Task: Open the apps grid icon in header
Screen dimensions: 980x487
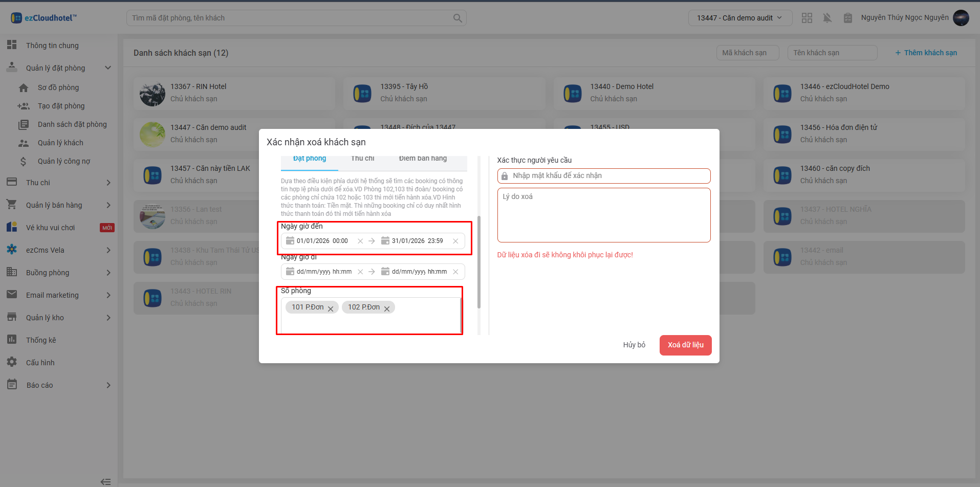Action: (807, 18)
